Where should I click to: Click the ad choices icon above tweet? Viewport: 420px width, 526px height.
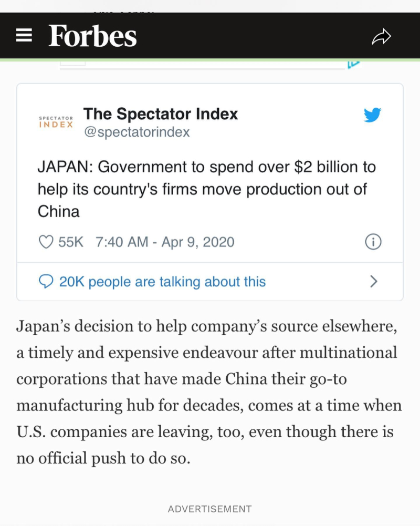(354, 65)
